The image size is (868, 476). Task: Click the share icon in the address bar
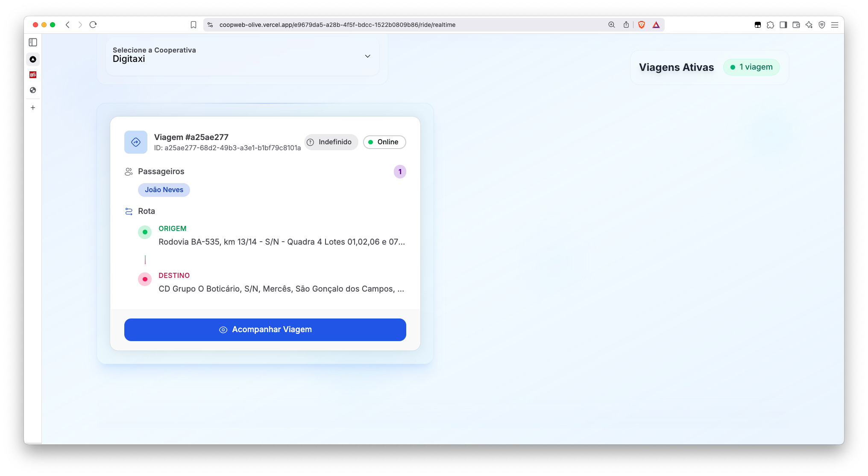click(x=626, y=25)
